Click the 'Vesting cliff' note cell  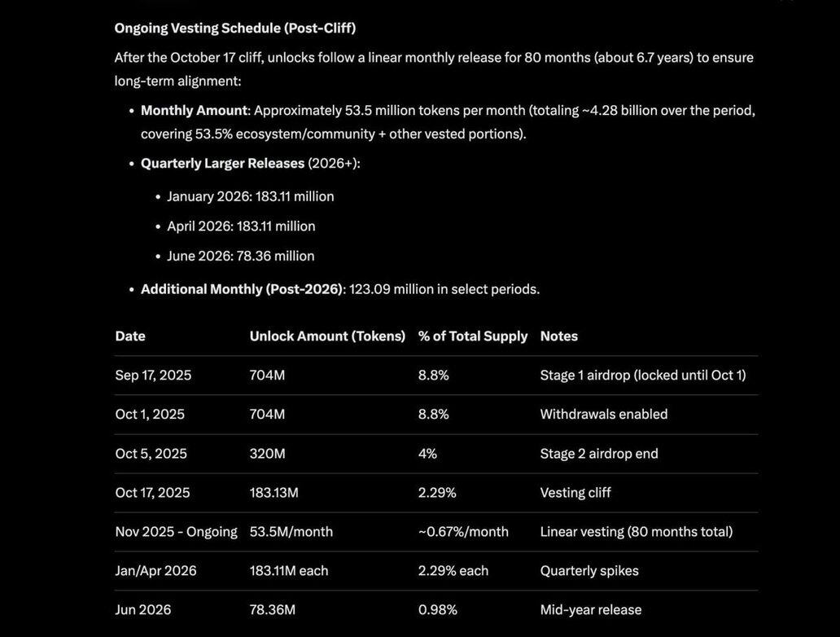click(575, 493)
